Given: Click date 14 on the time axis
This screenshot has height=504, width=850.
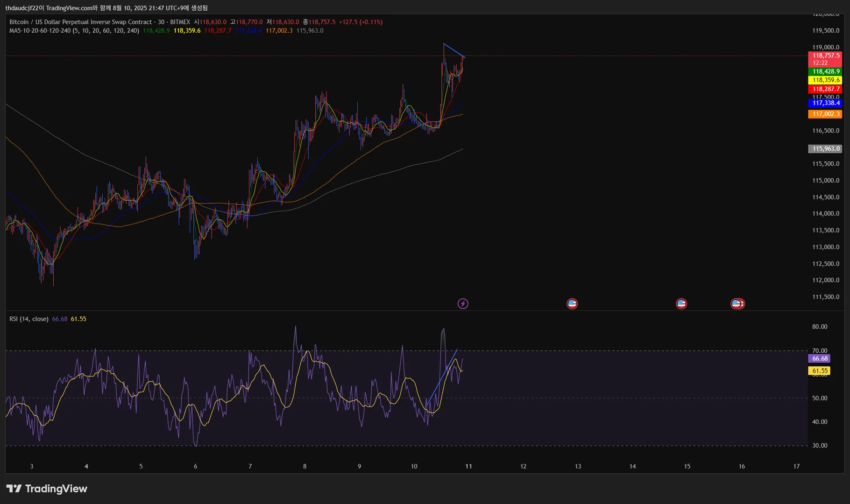Looking at the screenshot, I should (x=632, y=466).
